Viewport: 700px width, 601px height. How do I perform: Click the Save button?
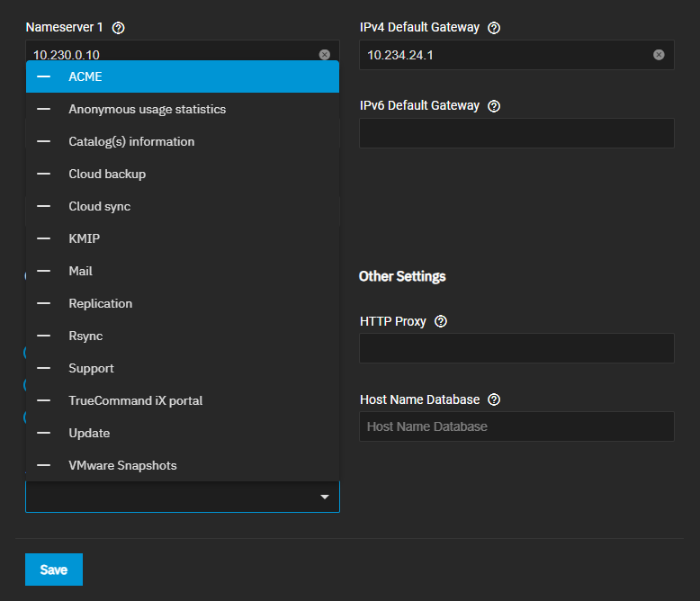point(54,570)
